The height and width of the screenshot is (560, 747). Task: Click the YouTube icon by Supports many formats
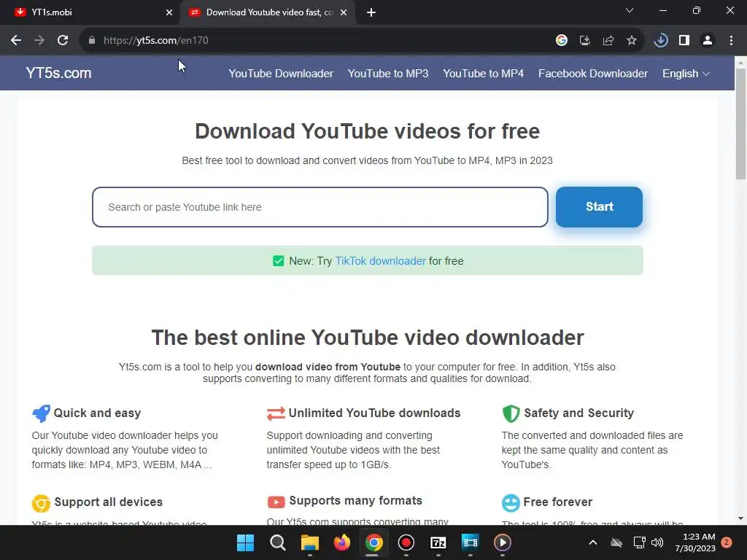[276, 502]
